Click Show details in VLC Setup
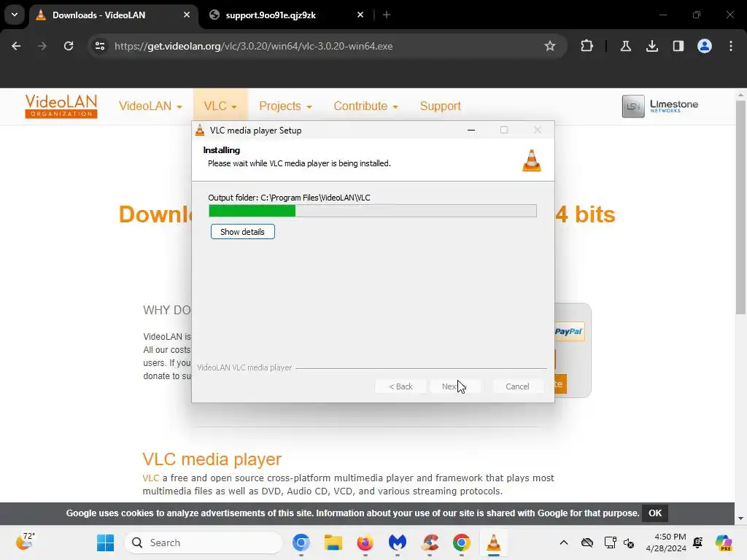747x560 pixels. click(242, 232)
